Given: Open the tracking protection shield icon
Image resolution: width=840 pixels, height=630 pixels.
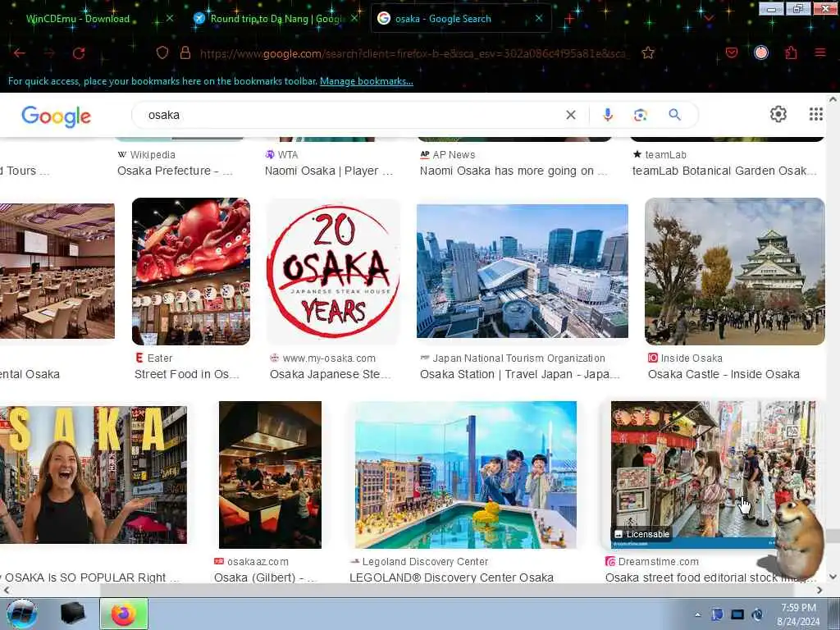Looking at the screenshot, I should point(162,52).
